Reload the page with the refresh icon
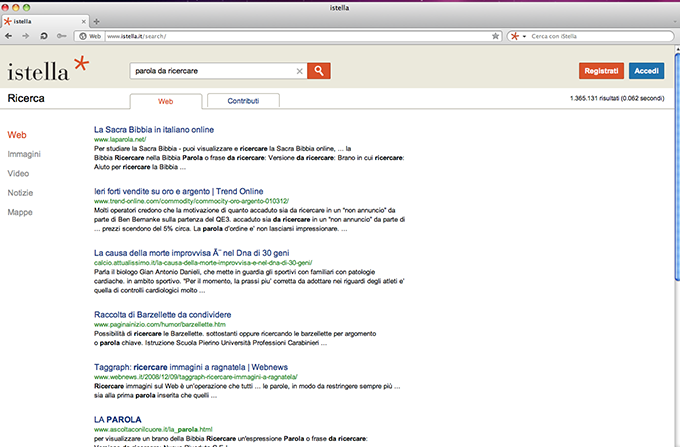 coord(44,36)
